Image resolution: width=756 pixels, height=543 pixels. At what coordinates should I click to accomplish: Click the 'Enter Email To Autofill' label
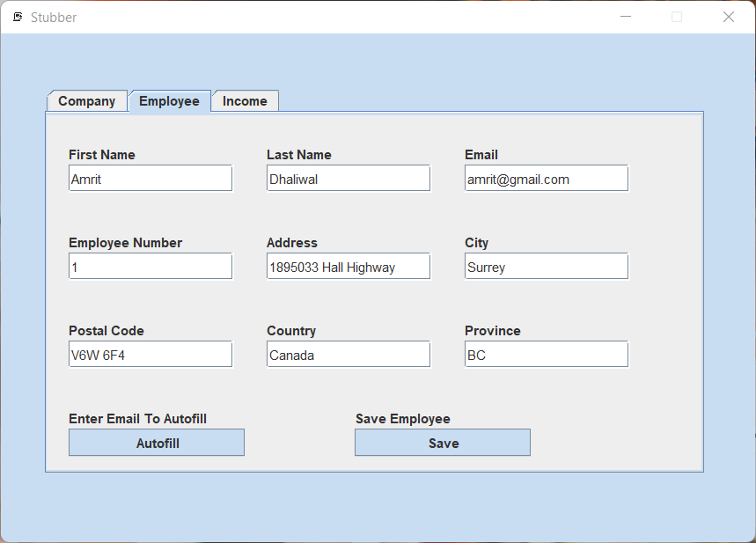pyautogui.click(x=137, y=419)
